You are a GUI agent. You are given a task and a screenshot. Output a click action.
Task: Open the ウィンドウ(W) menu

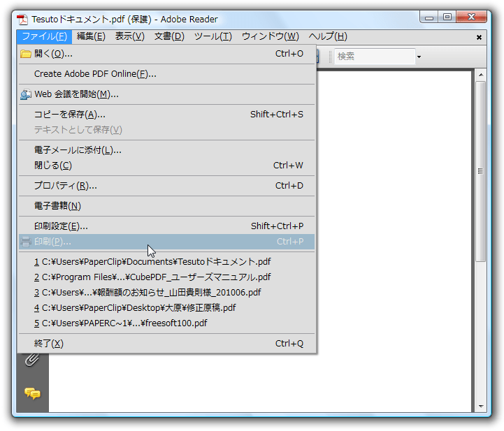click(271, 36)
